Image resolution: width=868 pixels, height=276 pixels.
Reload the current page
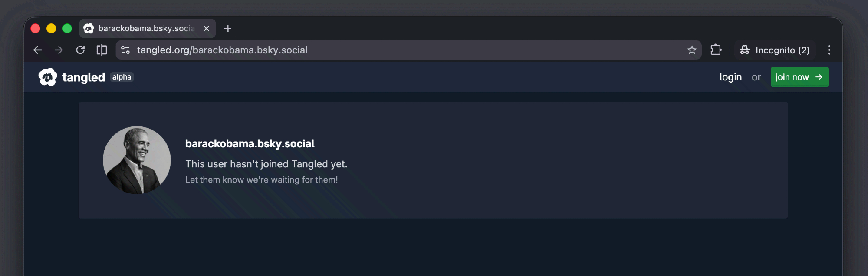(80, 50)
